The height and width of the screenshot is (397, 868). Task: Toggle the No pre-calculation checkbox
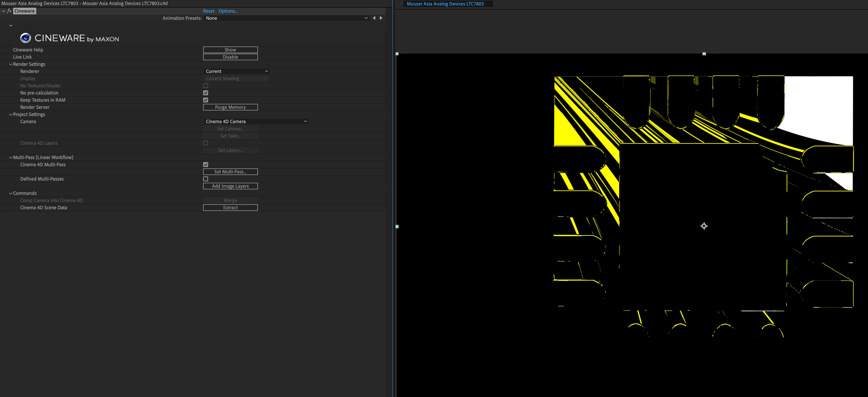(206, 93)
